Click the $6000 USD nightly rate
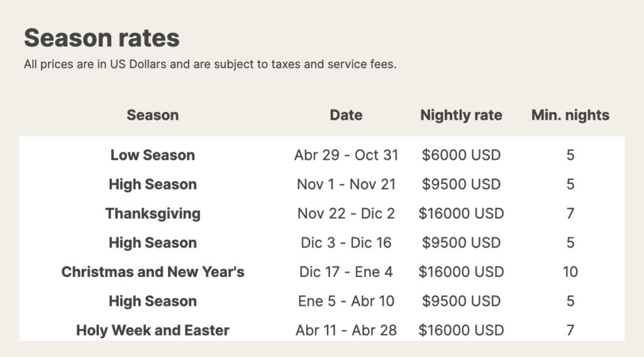The height and width of the screenshot is (357, 644). (x=461, y=155)
